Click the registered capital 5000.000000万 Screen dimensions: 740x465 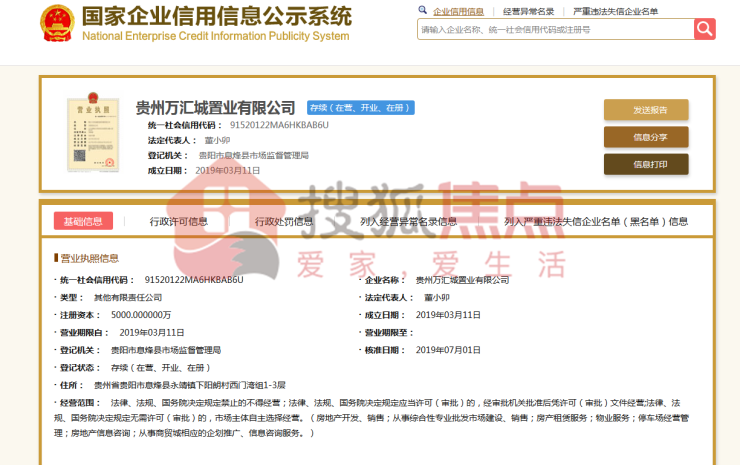point(141,315)
